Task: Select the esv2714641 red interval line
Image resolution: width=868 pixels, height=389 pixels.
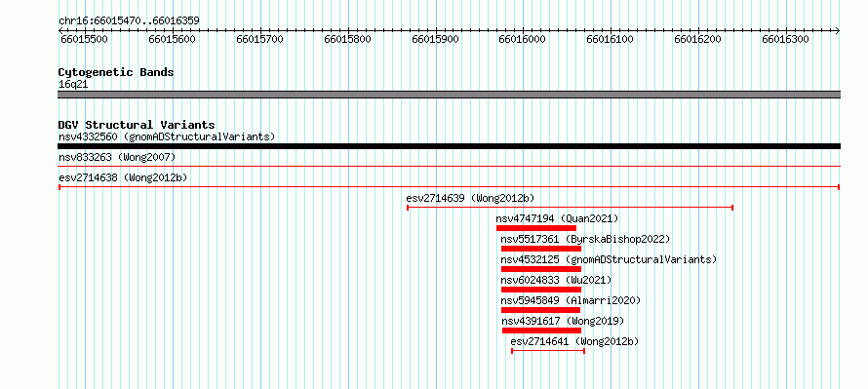Action: pos(548,351)
